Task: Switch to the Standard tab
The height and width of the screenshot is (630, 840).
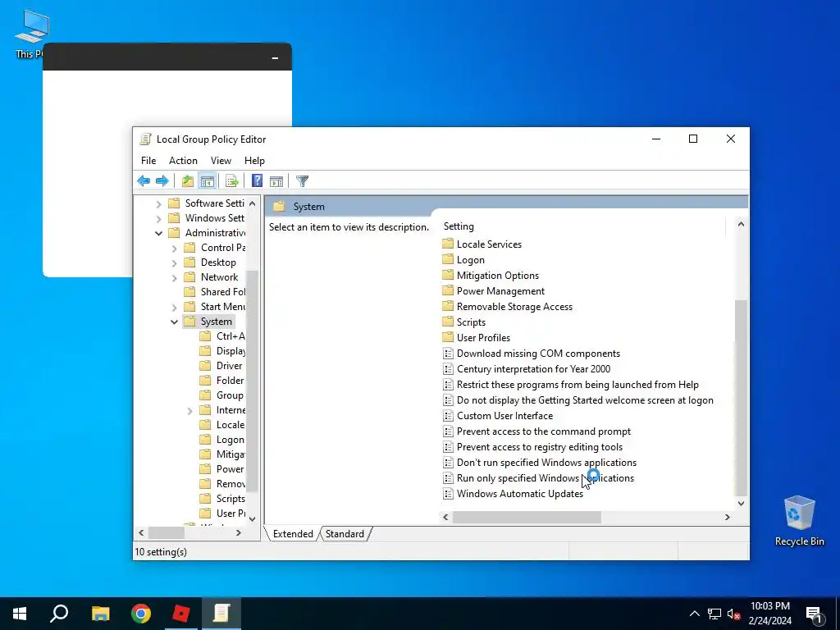Action: (345, 534)
